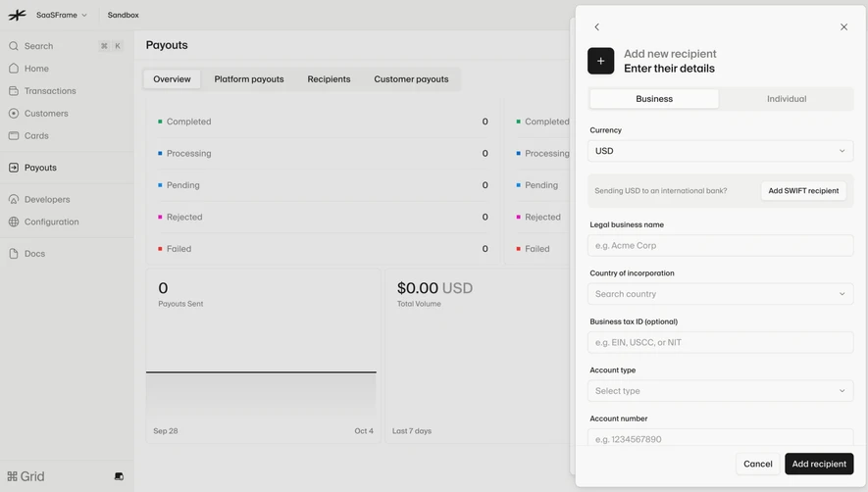The width and height of the screenshot is (868, 492).
Task: Click the Customers icon in sidebar
Action: pos(14,113)
